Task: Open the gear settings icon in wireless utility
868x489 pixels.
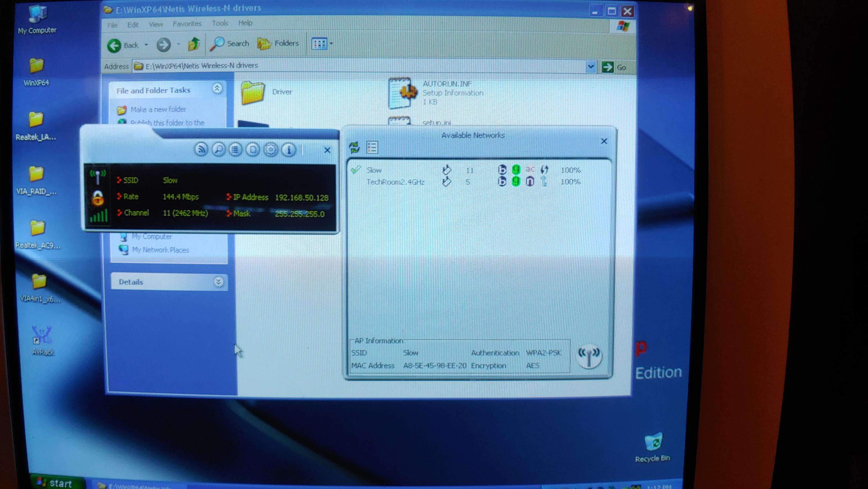Action: [271, 150]
